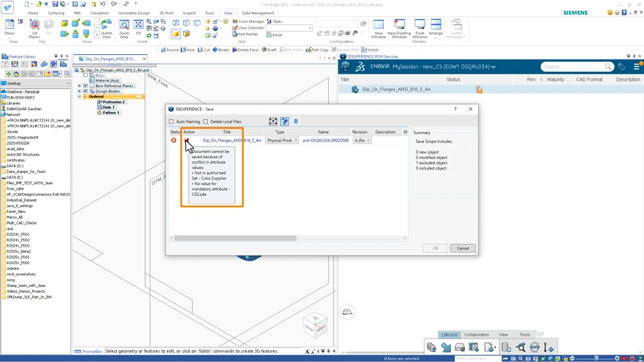Click the prd-DSQAL034-00020588 name

[326, 140]
